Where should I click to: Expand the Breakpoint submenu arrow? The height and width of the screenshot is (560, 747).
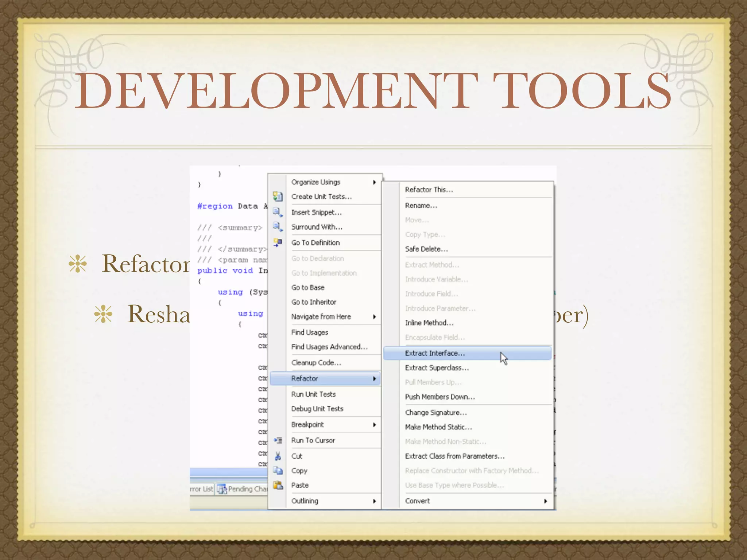coord(374,425)
